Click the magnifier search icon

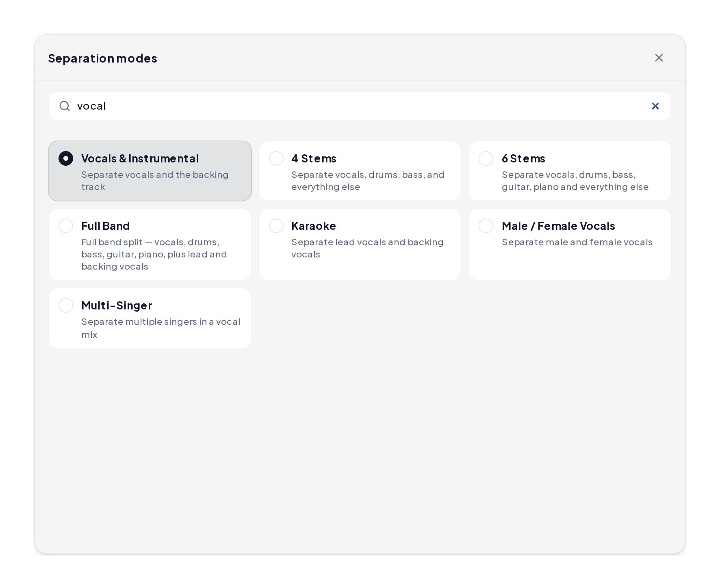[65, 106]
